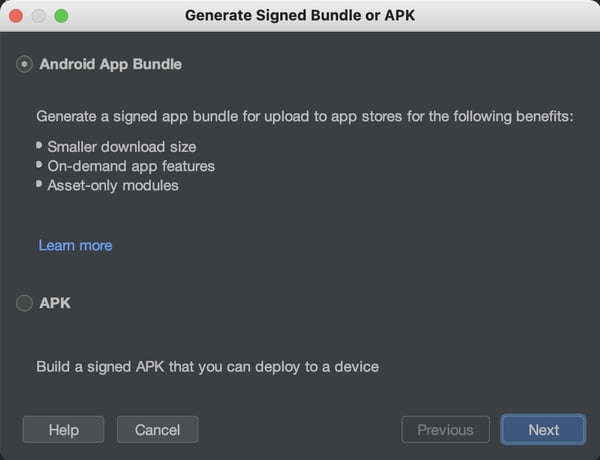The image size is (600, 460).
Task: Click Smaller download size benefit text
Action: point(122,147)
